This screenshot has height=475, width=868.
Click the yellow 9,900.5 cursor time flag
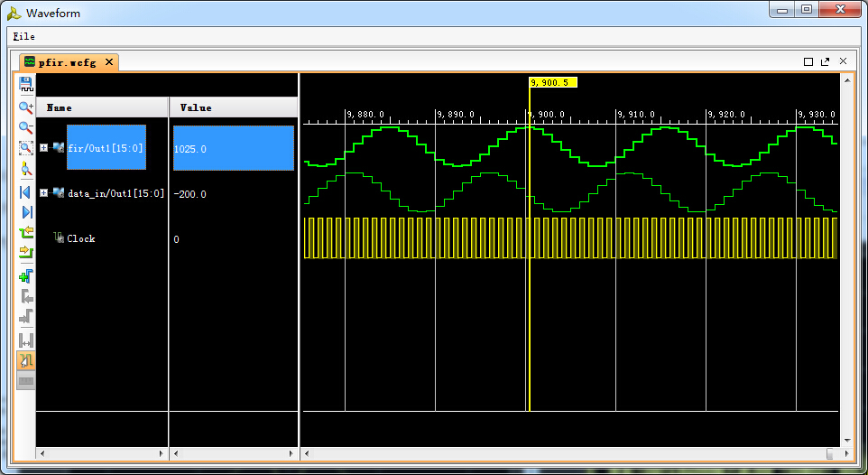(552, 82)
